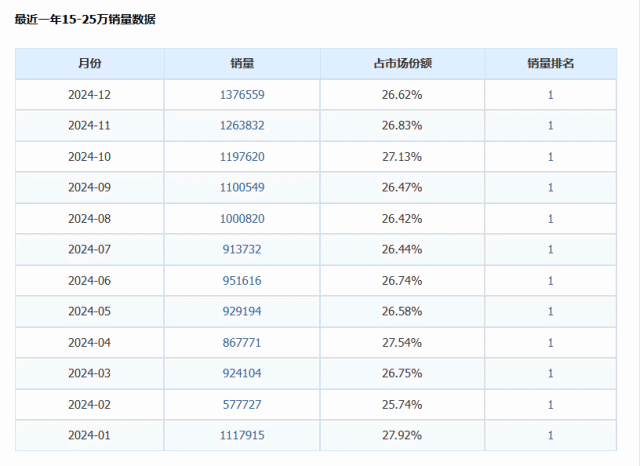Image resolution: width=640 pixels, height=466 pixels.
Task: Select month cell 2024-08
Action: 89,219
